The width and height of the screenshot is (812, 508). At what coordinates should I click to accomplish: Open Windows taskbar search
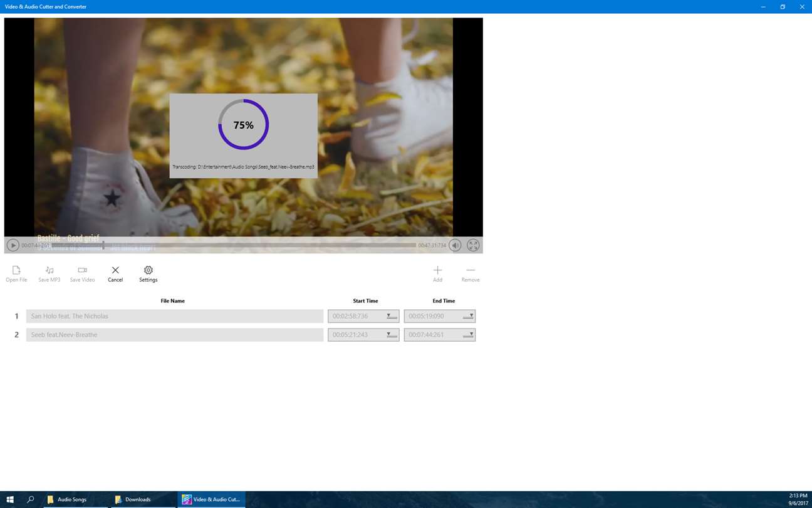pos(31,499)
